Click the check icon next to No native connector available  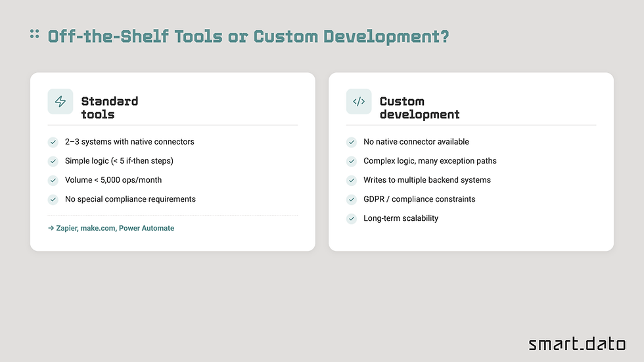point(352,142)
